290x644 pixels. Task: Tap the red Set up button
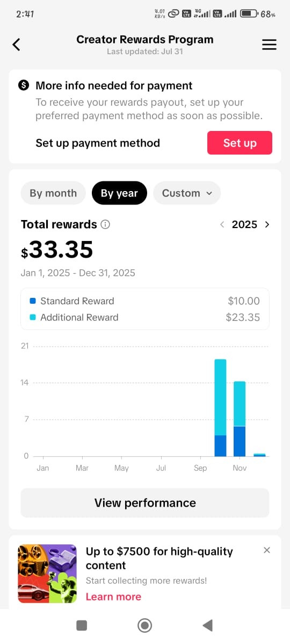click(x=240, y=143)
